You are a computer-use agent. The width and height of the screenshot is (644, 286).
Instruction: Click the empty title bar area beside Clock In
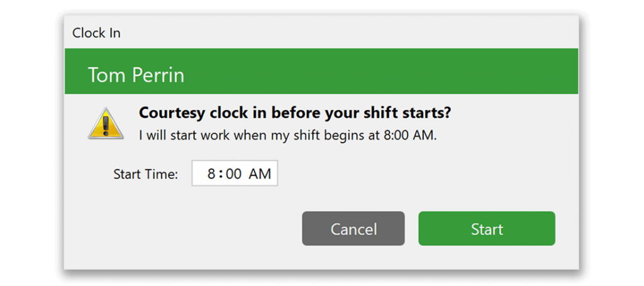pyautogui.click(x=349, y=33)
